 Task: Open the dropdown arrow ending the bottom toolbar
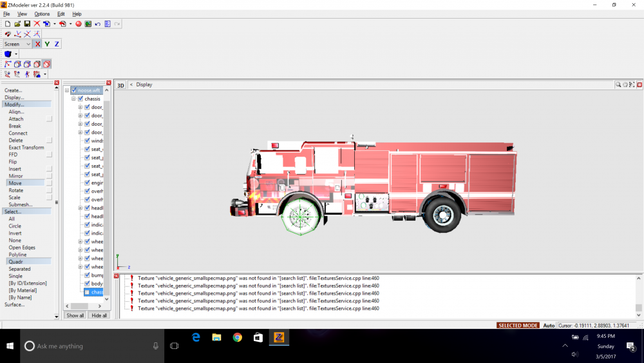tap(45, 74)
